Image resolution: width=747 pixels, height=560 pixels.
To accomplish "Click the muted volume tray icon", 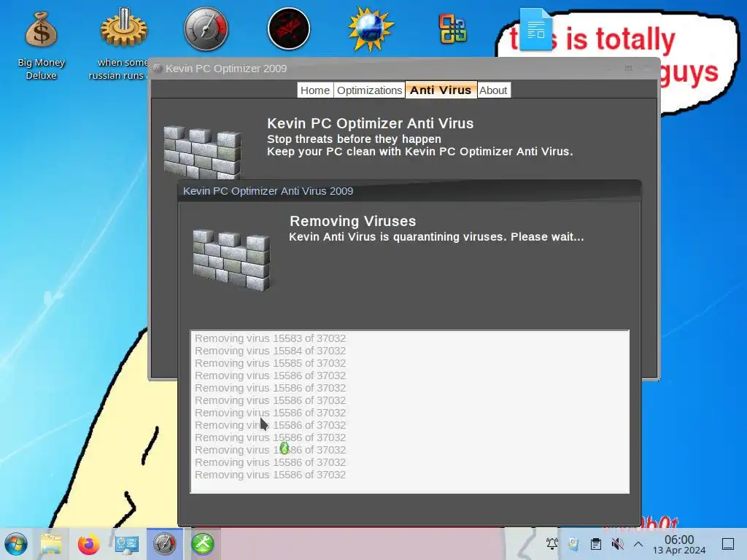I will [617, 544].
